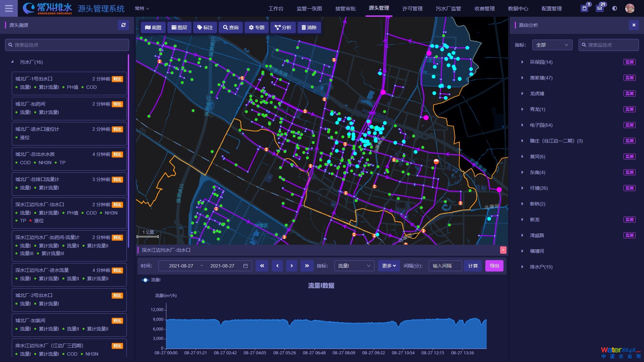This screenshot has height=362, width=644.
Task: Open the 指标 流量I dropdown
Action: [354, 266]
